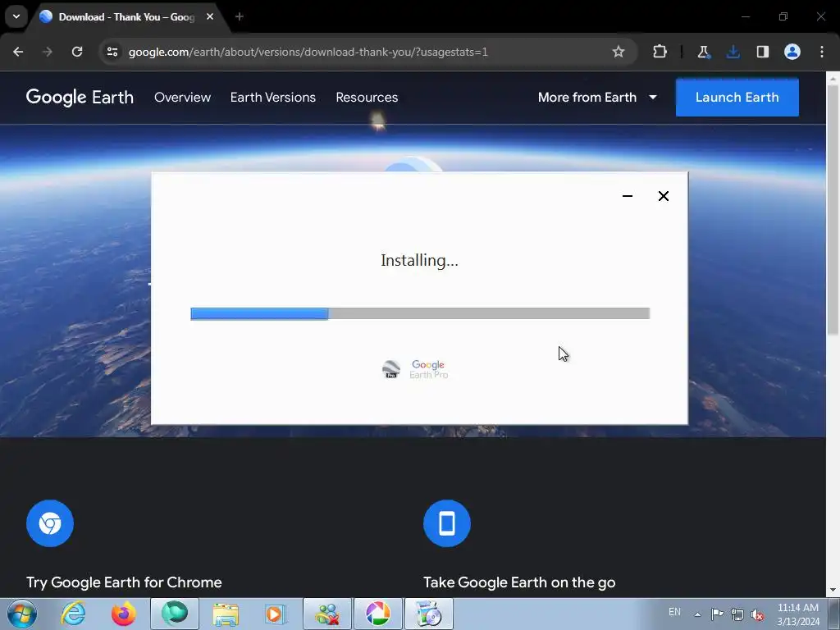Viewport: 840px width, 630px height.
Task: Minimize the Chrome window
Action: 745,16
